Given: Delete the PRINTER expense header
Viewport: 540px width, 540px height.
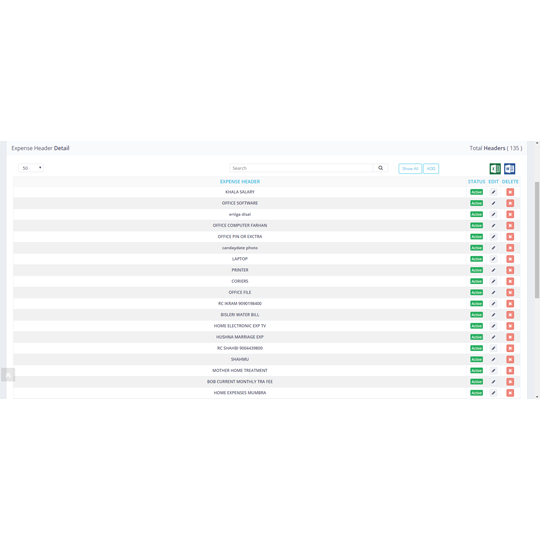Looking at the screenshot, I should pyautogui.click(x=510, y=270).
